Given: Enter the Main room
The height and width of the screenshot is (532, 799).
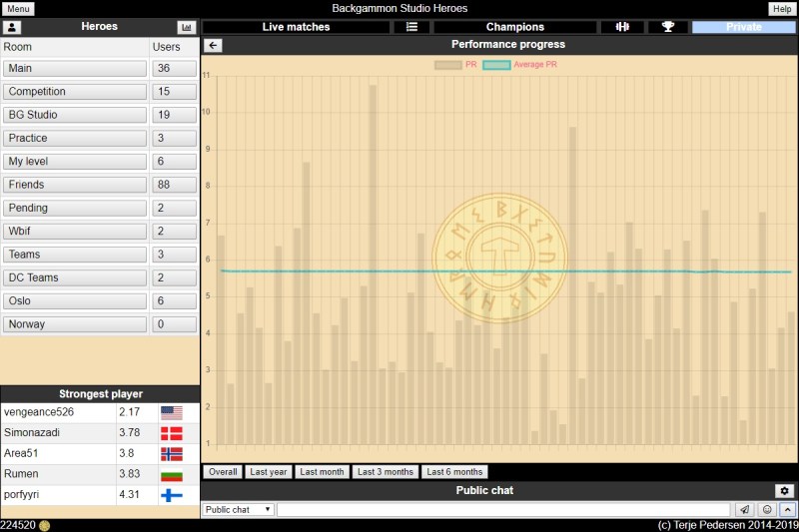Looking at the screenshot, I should (74, 68).
